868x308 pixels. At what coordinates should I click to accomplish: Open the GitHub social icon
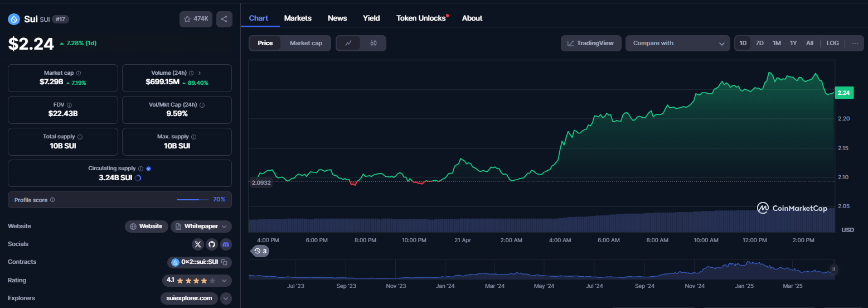point(212,244)
